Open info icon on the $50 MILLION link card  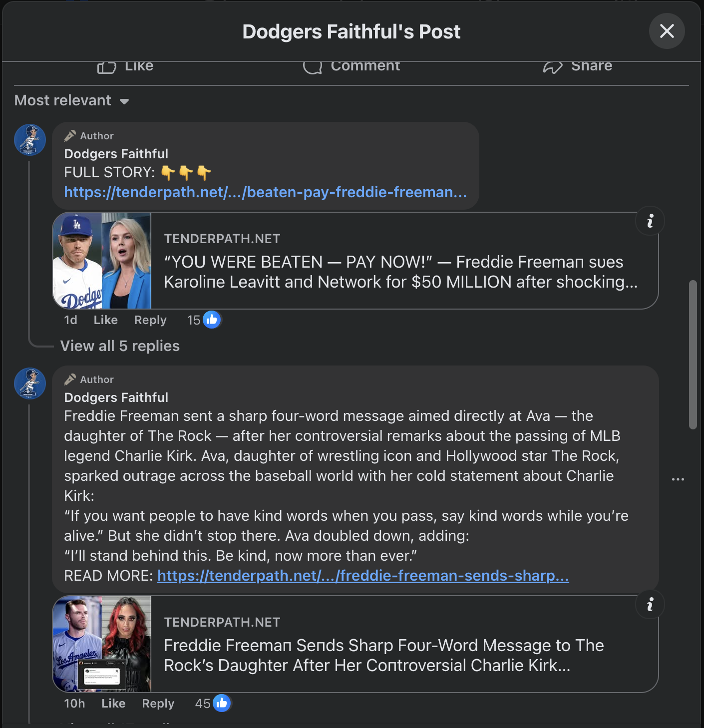650,221
